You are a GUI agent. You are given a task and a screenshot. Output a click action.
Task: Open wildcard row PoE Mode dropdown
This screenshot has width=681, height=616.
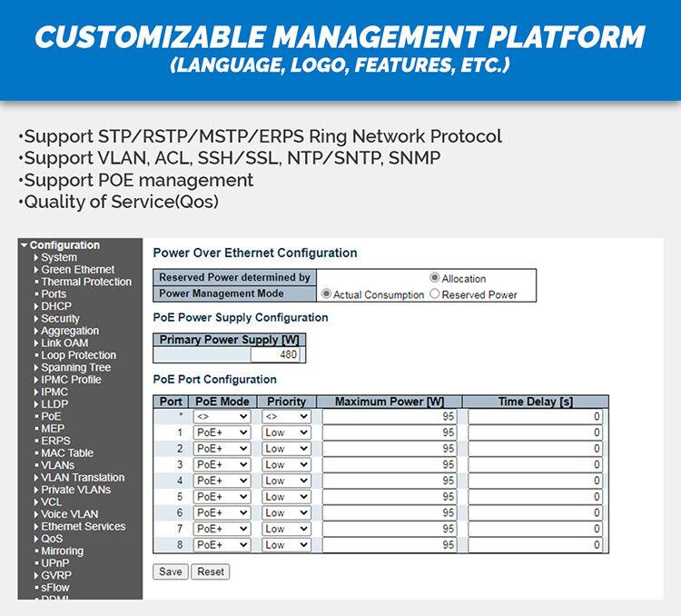pos(222,416)
